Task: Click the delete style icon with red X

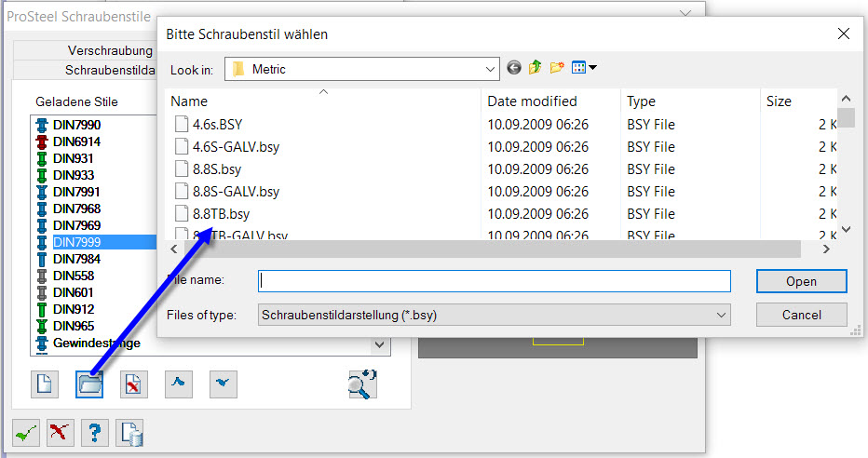Action: [x=134, y=384]
